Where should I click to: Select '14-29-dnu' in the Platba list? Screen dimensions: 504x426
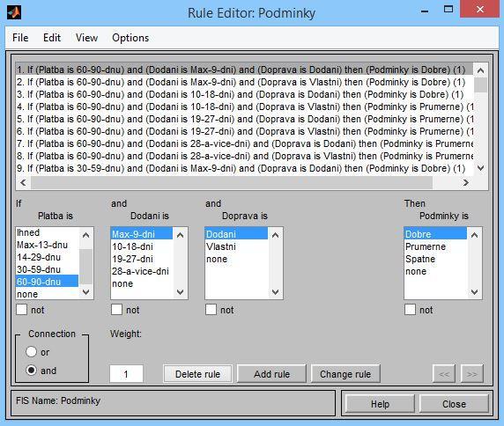(47, 257)
